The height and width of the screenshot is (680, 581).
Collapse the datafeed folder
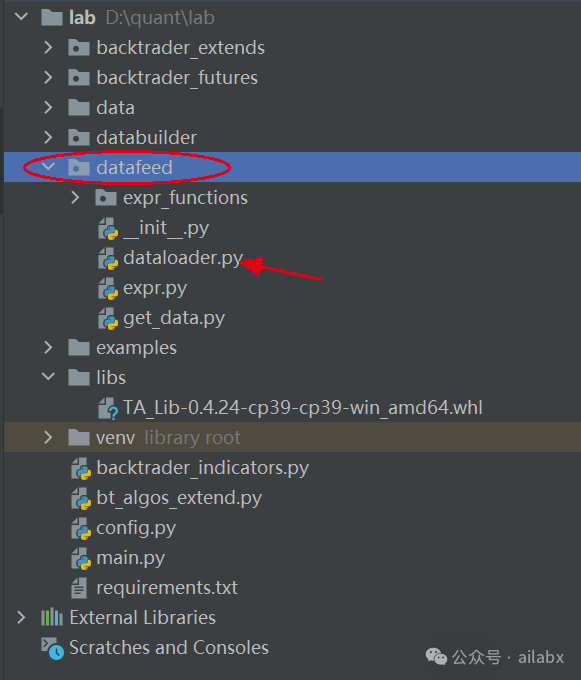click(x=48, y=167)
